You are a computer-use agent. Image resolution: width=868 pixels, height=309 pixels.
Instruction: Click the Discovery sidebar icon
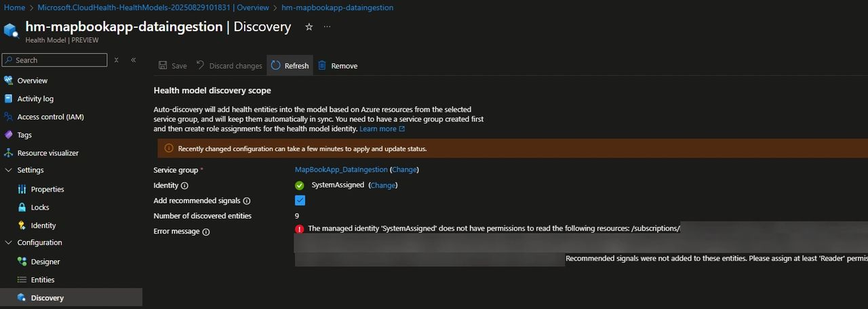point(22,297)
